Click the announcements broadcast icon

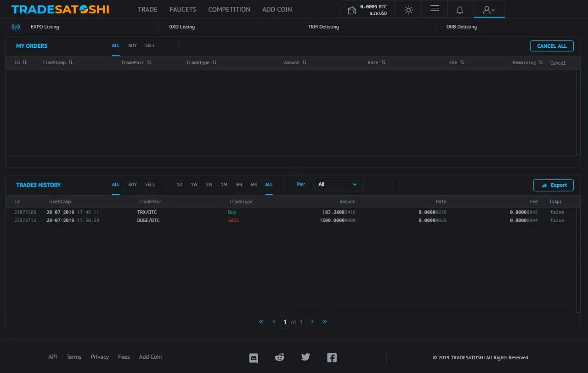16,27
